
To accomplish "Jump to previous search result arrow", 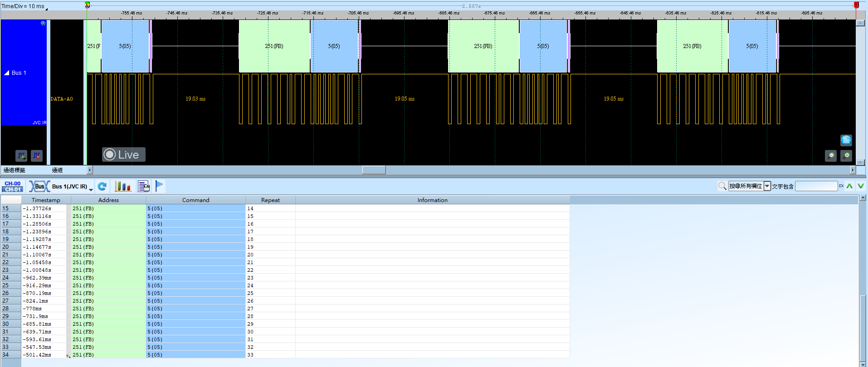I will [849, 186].
